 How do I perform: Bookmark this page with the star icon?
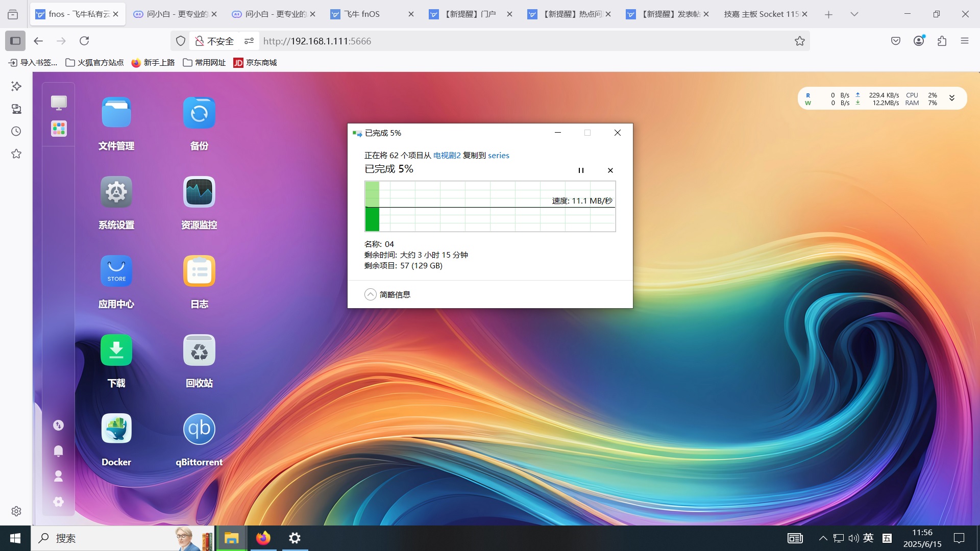pyautogui.click(x=799, y=41)
